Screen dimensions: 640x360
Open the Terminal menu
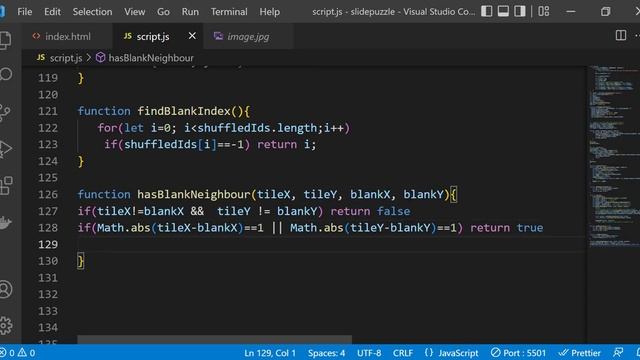click(229, 12)
